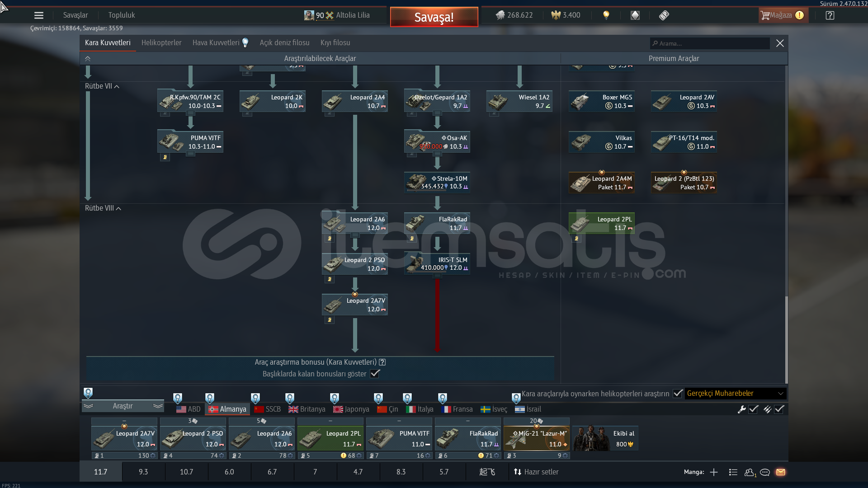Switch to the Açık deniz filosu tab
The width and height of the screenshot is (868, 488).
pos(284,43)
